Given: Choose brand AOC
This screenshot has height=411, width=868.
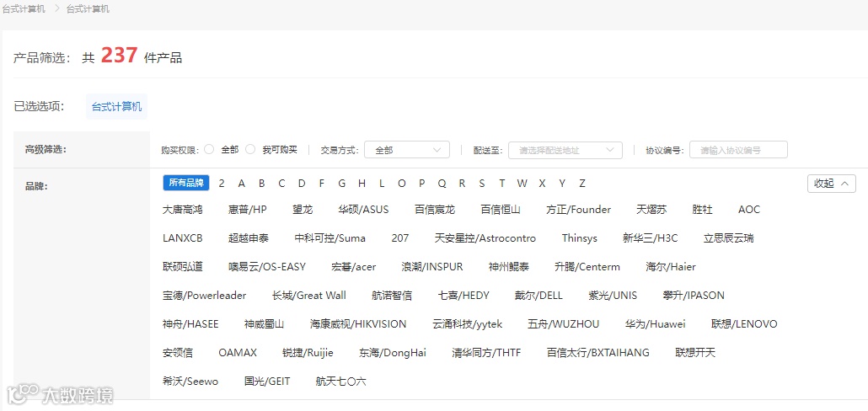Looking at the screenshot, I should [x=749, y=210].
